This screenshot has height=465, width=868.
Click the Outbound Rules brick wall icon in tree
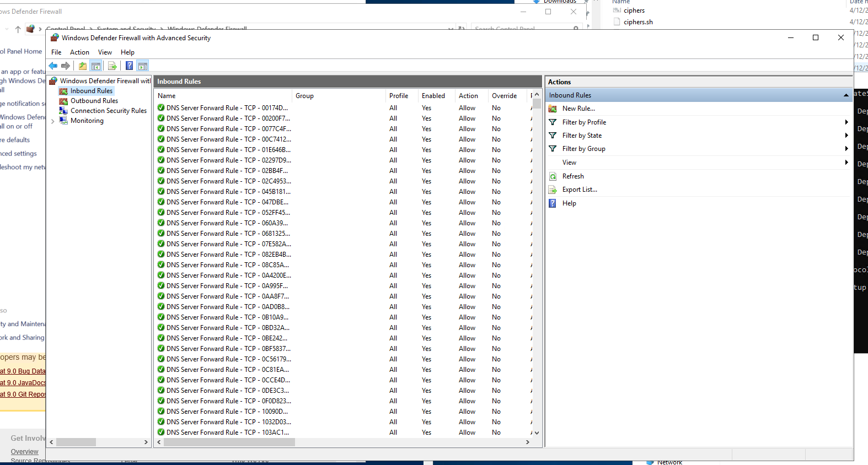[x=63, y=101]
